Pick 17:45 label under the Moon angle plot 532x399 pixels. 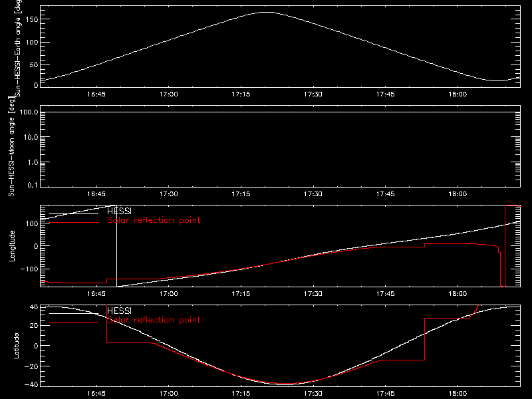click(x=386, y=194)
